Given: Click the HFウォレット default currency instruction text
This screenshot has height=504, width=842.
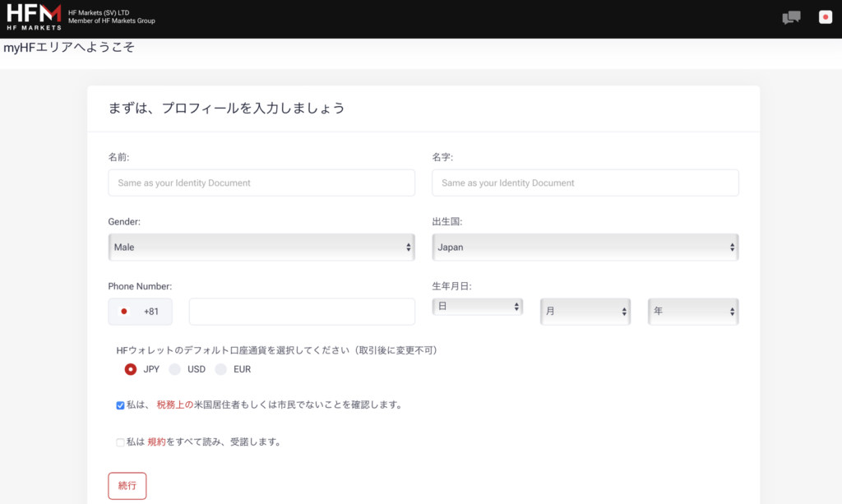Looking at the screenshot, I should pos(279,350).
